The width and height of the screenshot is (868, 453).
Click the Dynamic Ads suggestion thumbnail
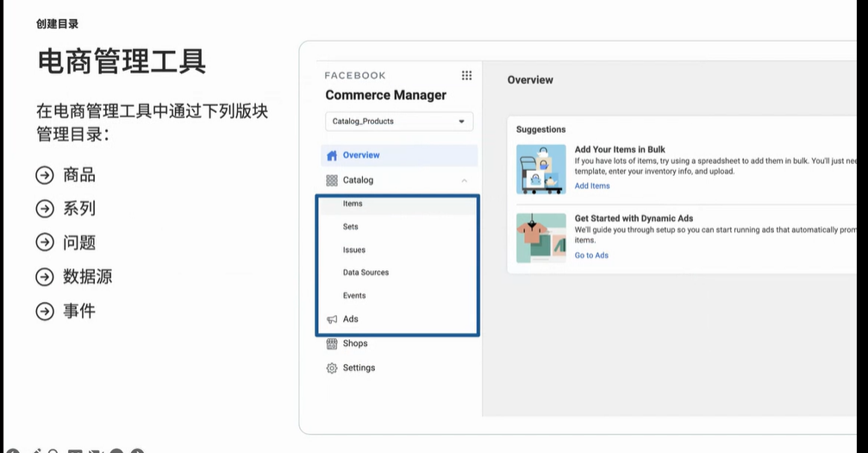540,238
